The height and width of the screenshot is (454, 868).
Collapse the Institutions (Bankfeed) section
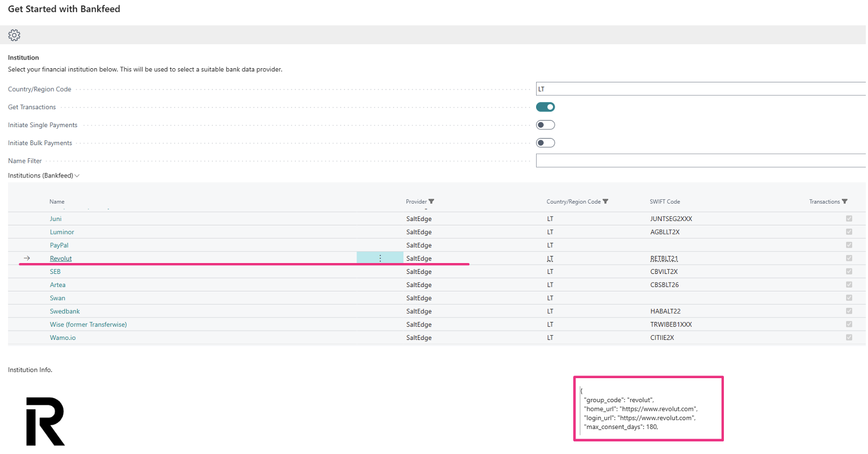click(x=44, y=176)
